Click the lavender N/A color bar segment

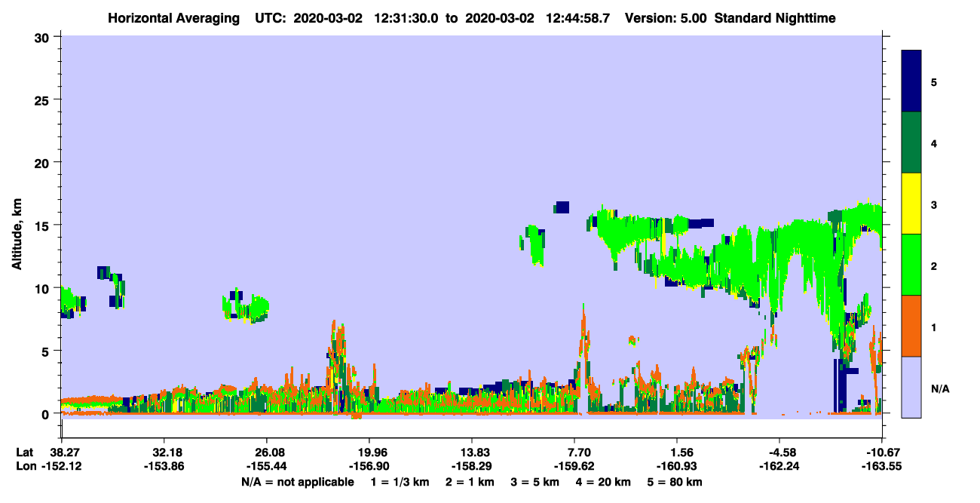[911, 386]
